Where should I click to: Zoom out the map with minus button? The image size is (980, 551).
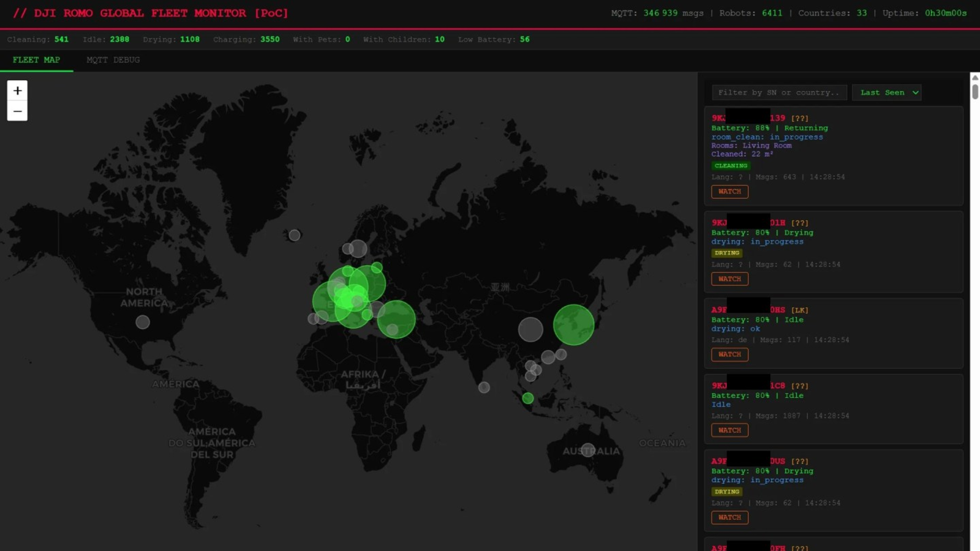tap(17, 111)
